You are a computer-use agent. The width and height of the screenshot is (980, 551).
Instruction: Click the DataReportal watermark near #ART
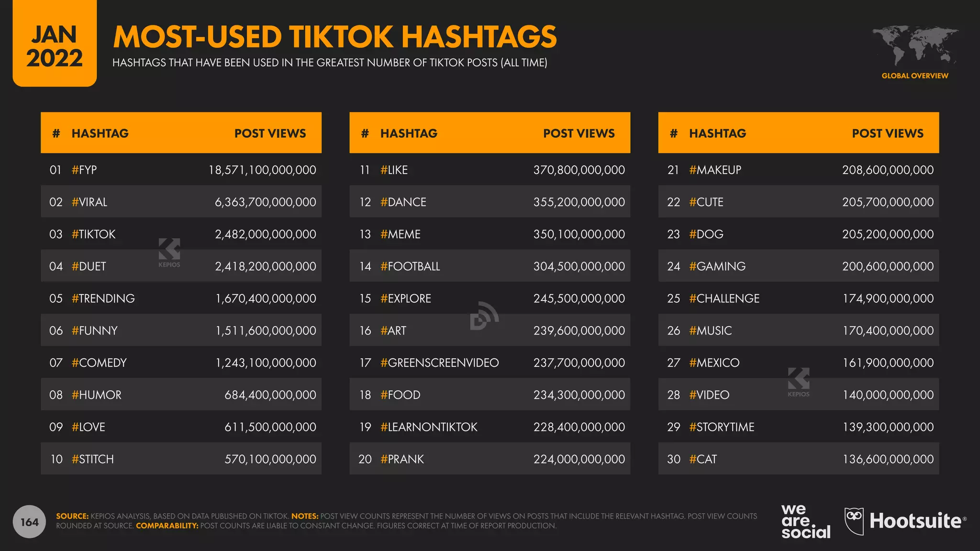coord(484,316)
